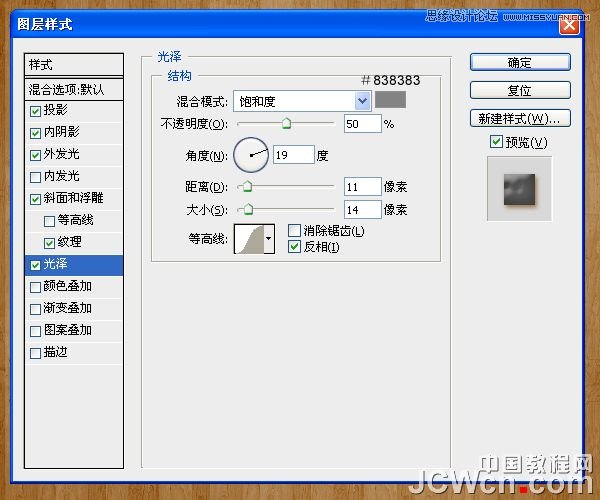This screenshot has height=500, width=600.
Task: Enable the 渐变叠加 gradient overlay checkbox
Action: [35, 309]
